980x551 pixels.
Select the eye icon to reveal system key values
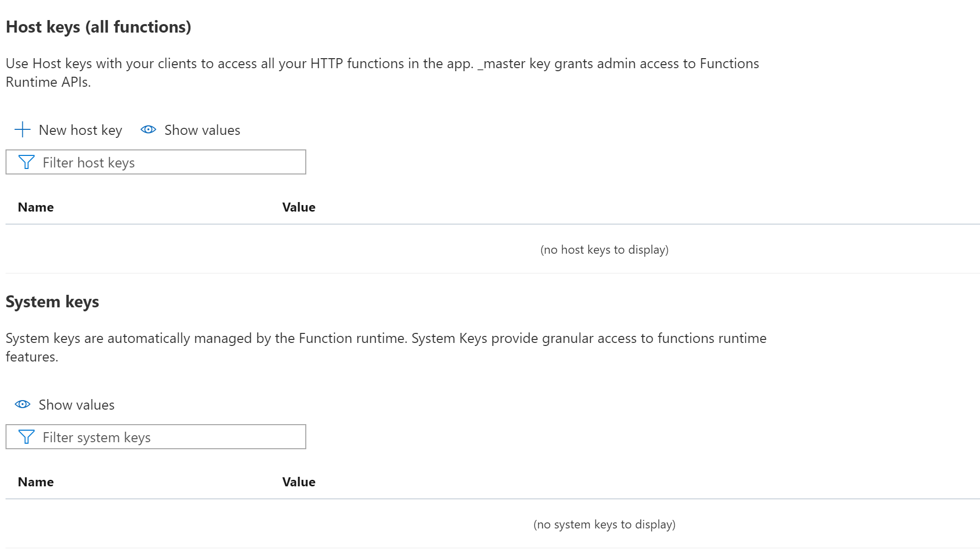point(23,404)
